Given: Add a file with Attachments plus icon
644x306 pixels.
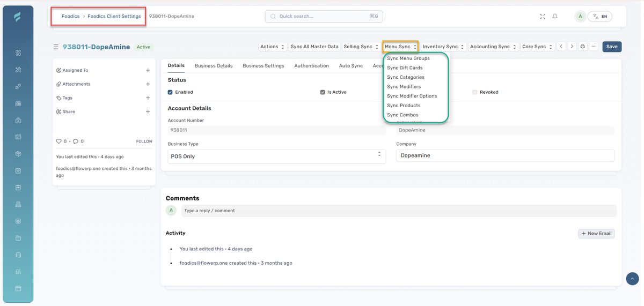Looking at the screenshot, I should click(x=148, y=84).
